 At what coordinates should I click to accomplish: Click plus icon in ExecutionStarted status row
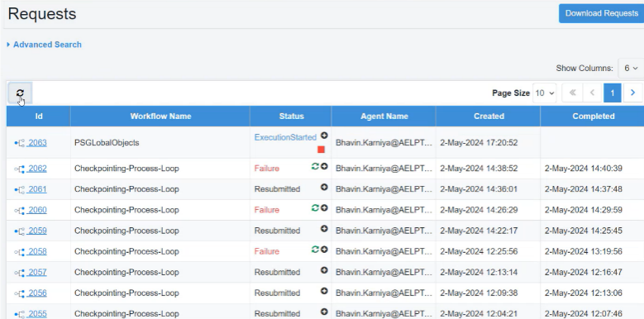(324, 135)
